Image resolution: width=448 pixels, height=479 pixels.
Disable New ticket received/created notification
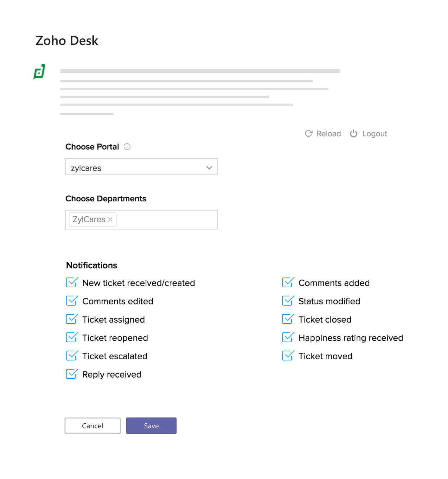coord(72,283)
